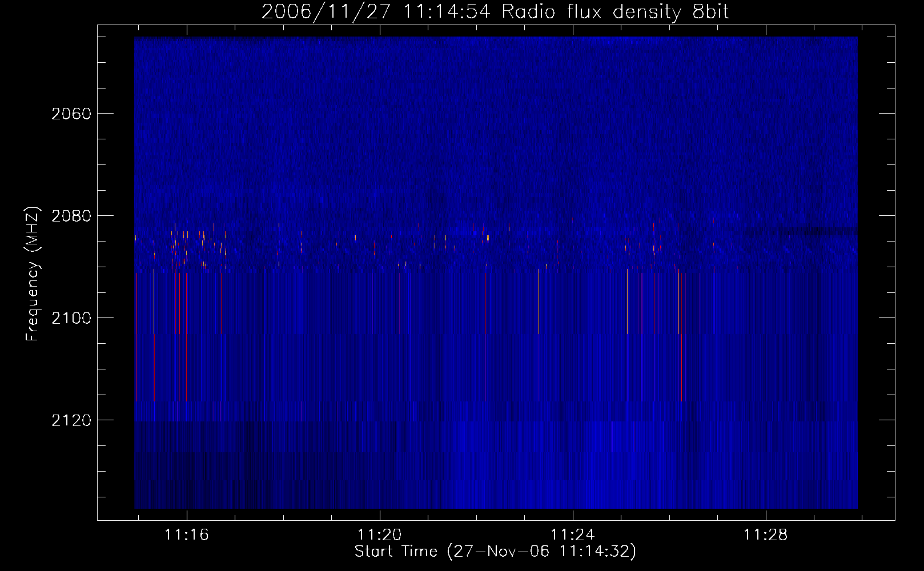Click the "Start Time (27-Nov-06 11:14:32)" label

point(495,552)
